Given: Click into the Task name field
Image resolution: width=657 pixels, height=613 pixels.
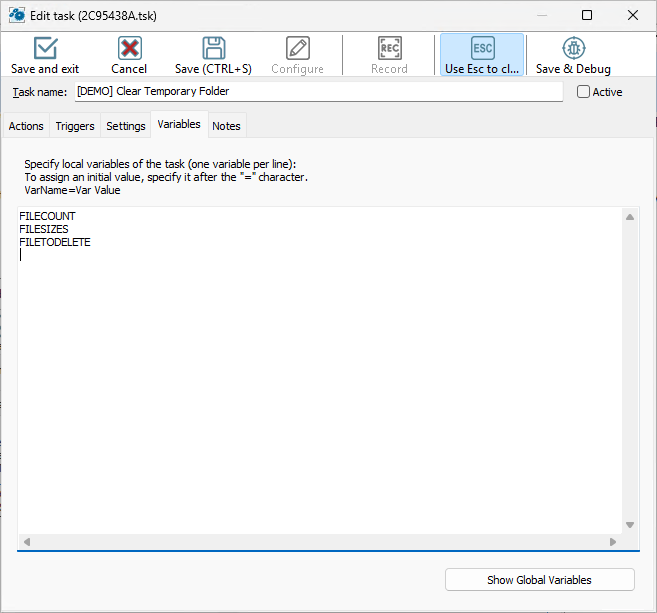Looking at the screenshot, I should [319, 91].
